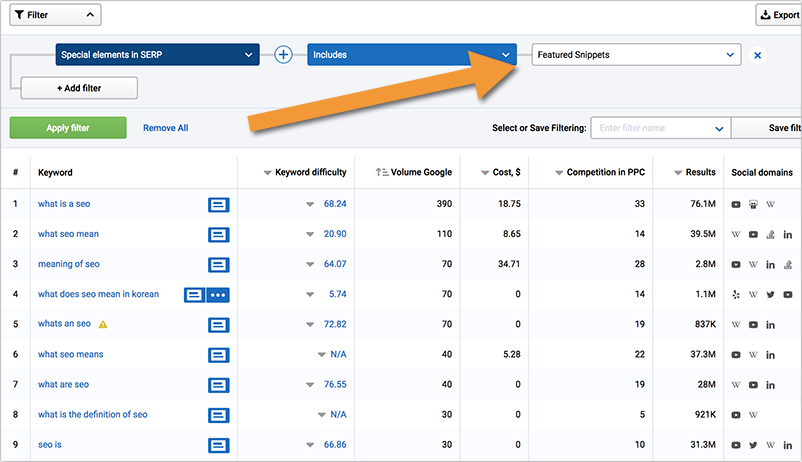Click the plus icon between filter fields

click(x=283, y=55)
